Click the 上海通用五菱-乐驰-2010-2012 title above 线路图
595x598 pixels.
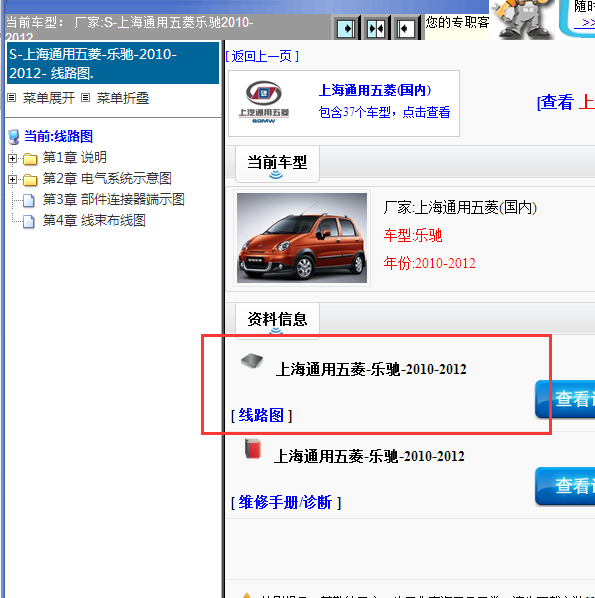coord(371,369)
